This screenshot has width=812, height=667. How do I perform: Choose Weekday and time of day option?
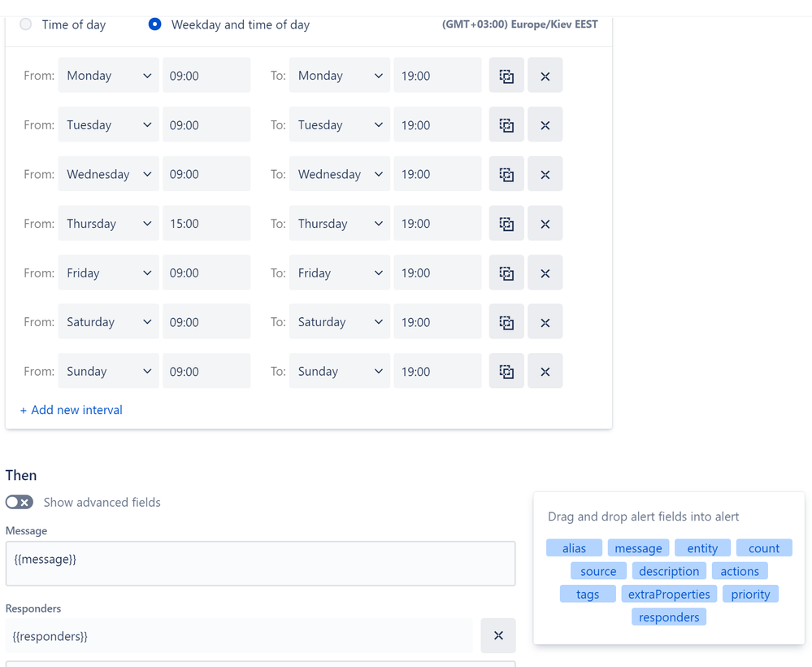(x=154, y=24)
